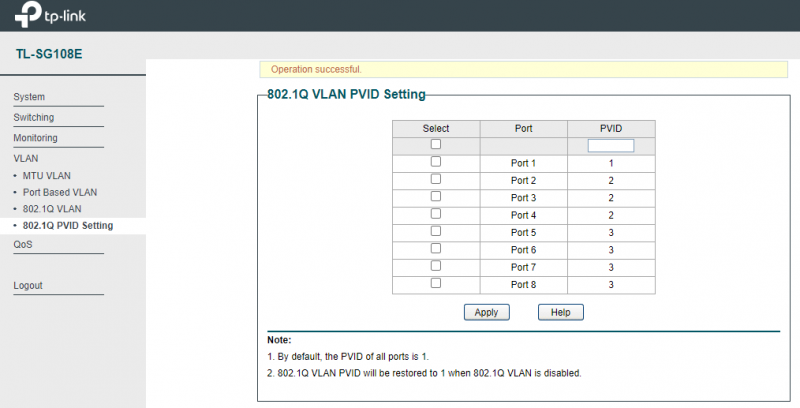Check the box next to Port 6
800x408 pixels.
tap(435, 249)
